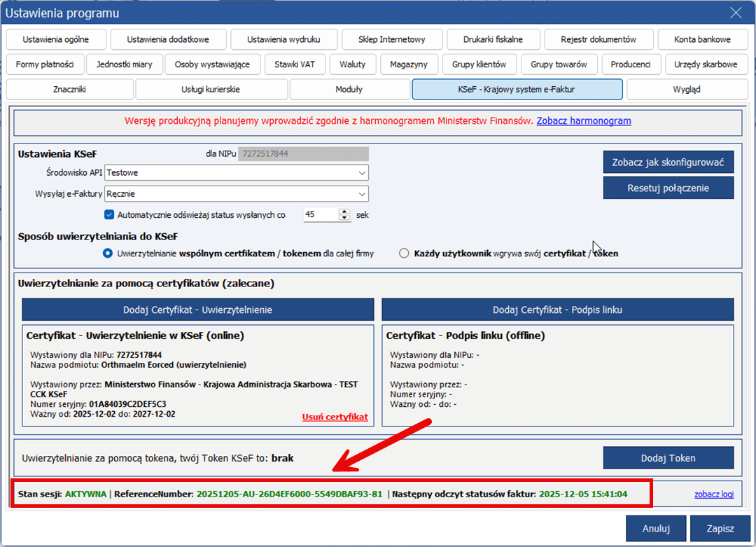Open the Wygląd tab

tap(686, 90)
